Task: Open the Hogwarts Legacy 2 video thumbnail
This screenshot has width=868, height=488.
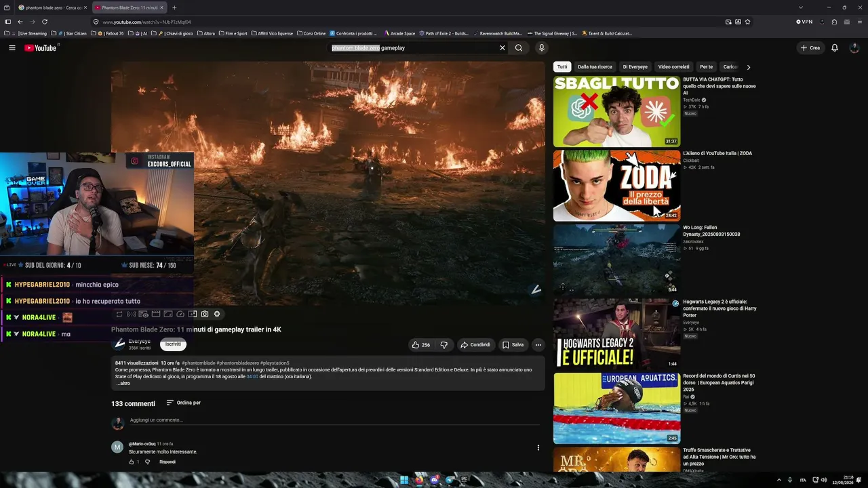Action: 616,334
